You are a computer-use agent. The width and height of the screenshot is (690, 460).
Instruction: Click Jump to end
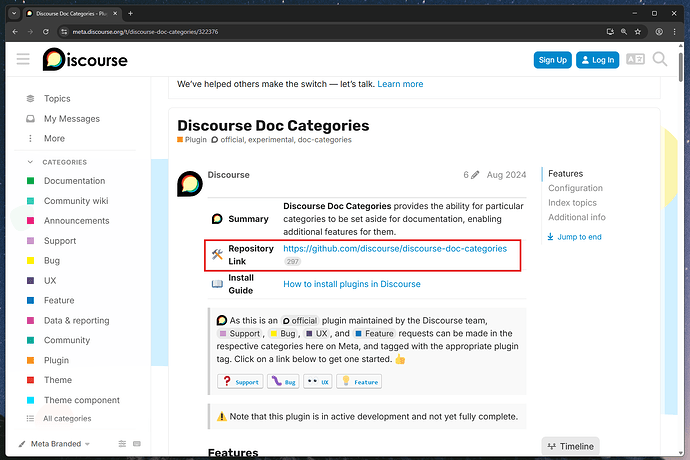pyautogui.click(x=574, y=237)
